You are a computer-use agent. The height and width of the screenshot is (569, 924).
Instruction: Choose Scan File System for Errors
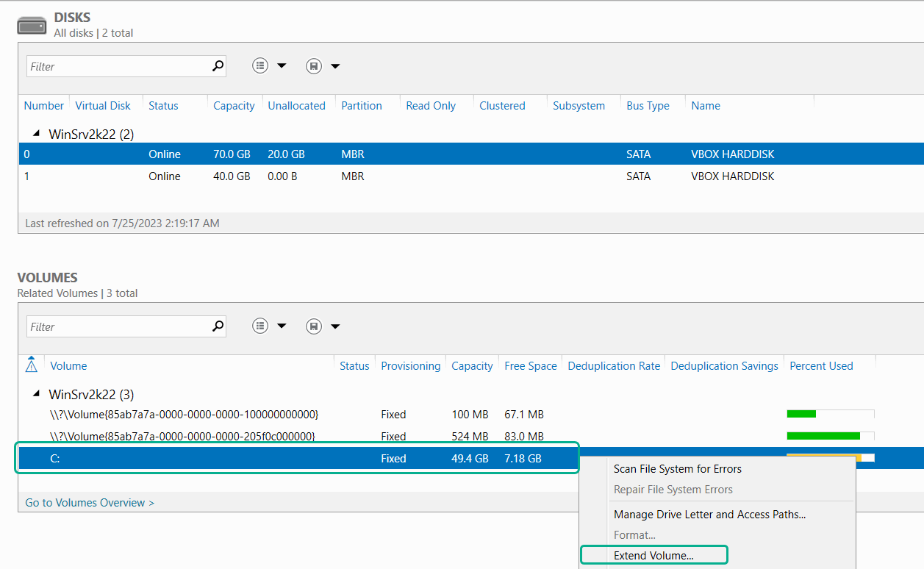click(x=678, y=469)
